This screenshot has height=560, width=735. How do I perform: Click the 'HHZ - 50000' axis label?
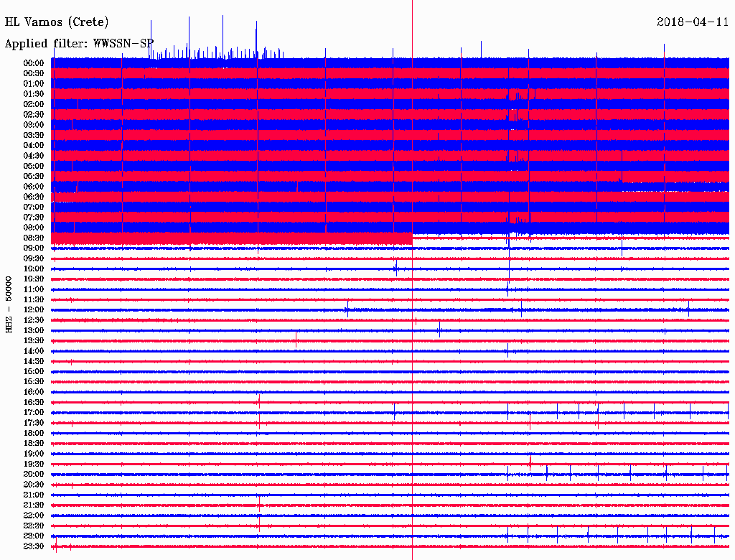pyautogui.click(x=9, y=305)
